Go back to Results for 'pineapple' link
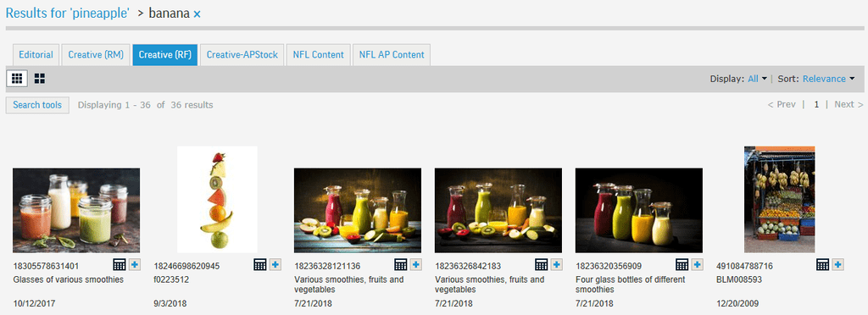 coord(68,14)
